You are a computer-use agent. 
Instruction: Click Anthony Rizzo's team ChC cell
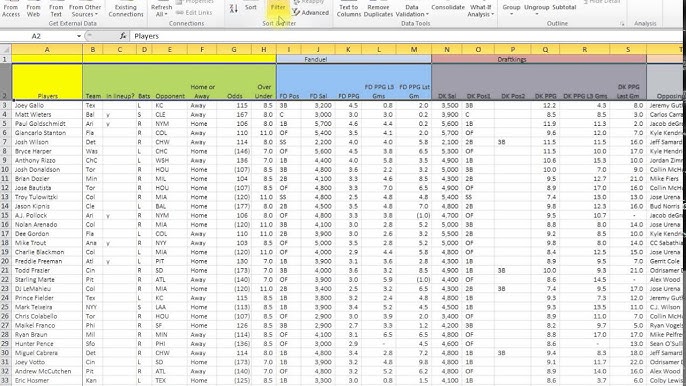coord(93,161)
